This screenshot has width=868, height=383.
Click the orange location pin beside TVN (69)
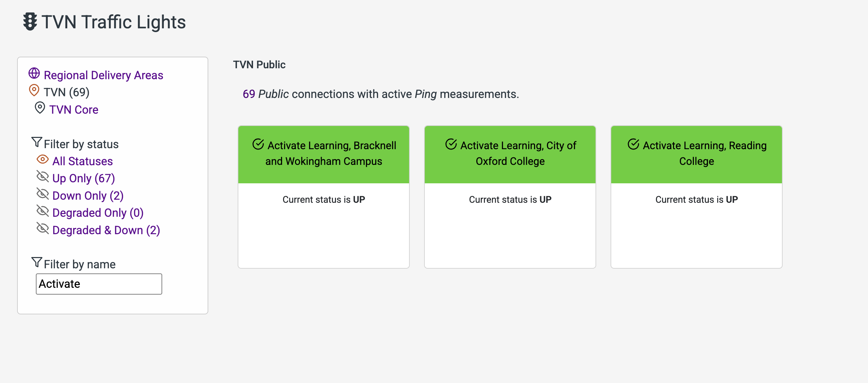pyautogui.click(x=34, y=90)
